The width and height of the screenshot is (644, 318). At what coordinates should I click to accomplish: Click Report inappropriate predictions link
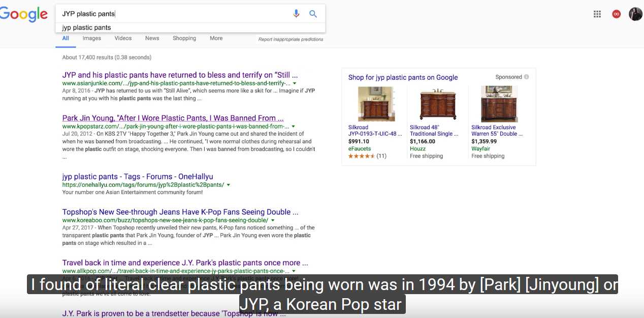[291, 40]
